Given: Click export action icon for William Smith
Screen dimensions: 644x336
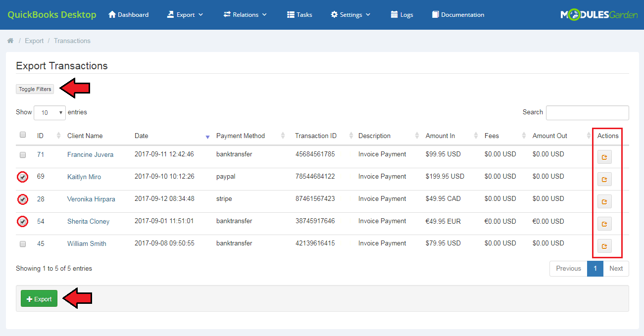Looking at the screenshot, I should pos(604,246).
